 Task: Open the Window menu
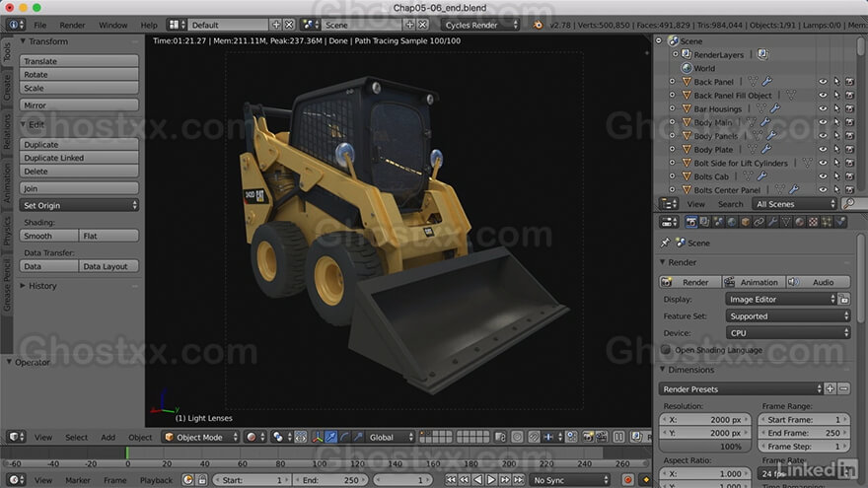(112, 25)
